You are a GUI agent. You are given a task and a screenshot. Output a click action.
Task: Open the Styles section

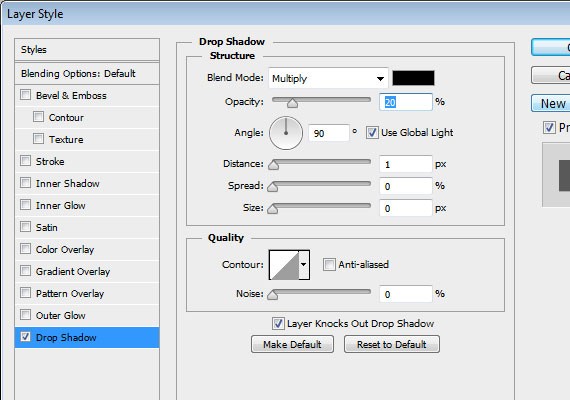point(87,50)
